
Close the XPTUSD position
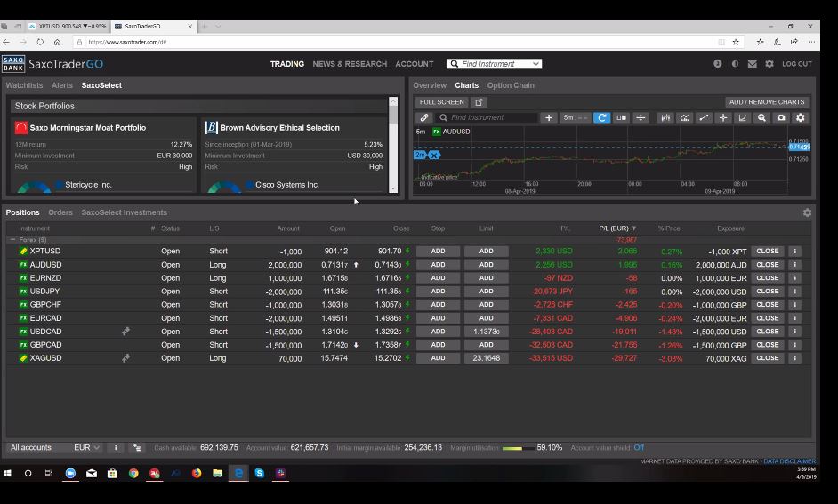(768, 251)
